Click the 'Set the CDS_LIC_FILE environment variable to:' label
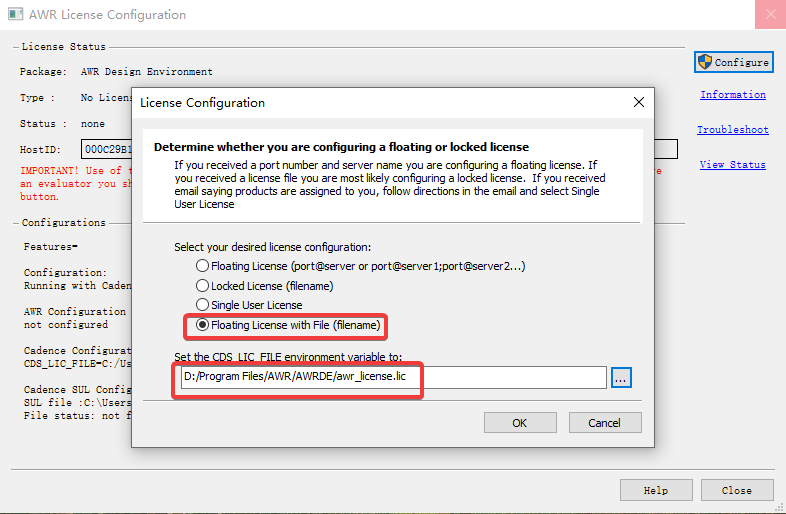Screen dimensions: 786x514 coord(288,357)
